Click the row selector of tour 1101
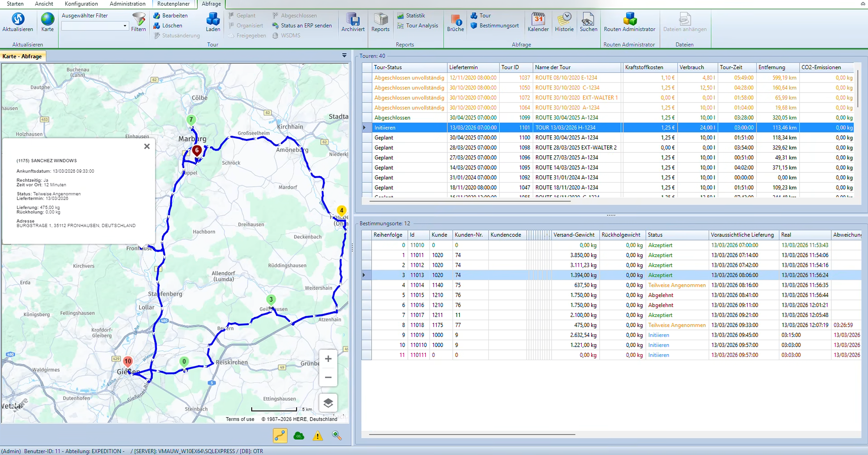868x455 pixels. tap(366, 127)
